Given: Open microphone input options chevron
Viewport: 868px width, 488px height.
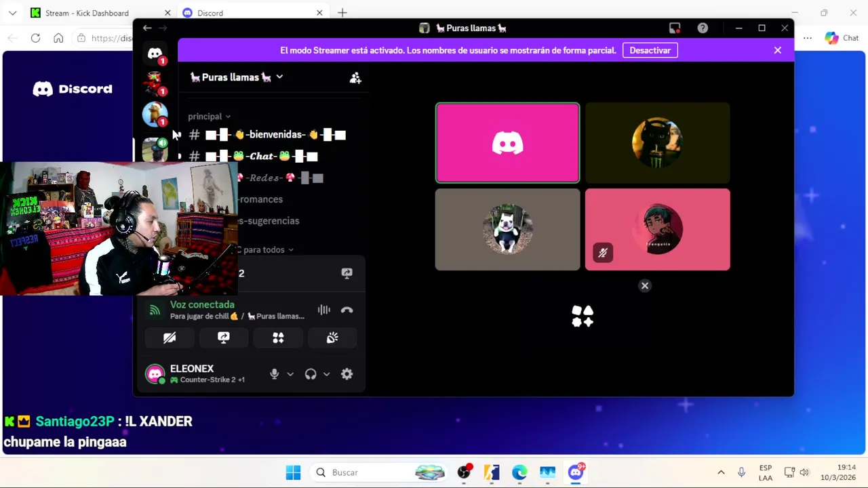Looking at the screenshot, I should pyautogui.click(x=290, y=374).
